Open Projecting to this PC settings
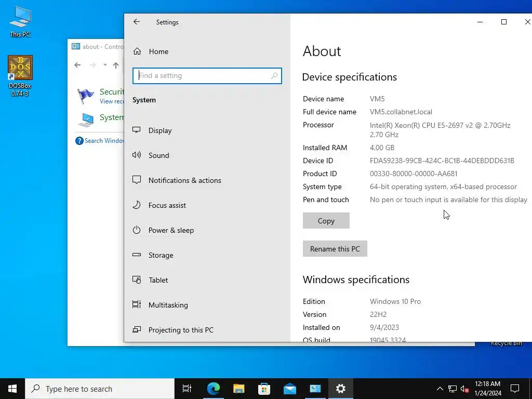 click(207, 330)
